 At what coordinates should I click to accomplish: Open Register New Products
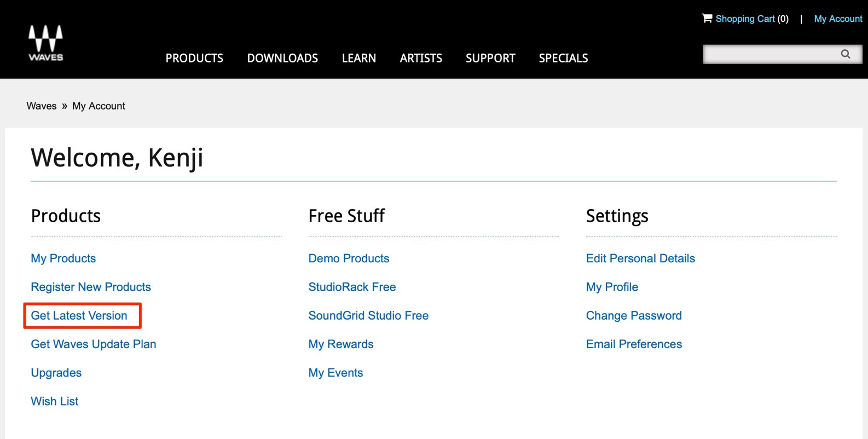91,287
